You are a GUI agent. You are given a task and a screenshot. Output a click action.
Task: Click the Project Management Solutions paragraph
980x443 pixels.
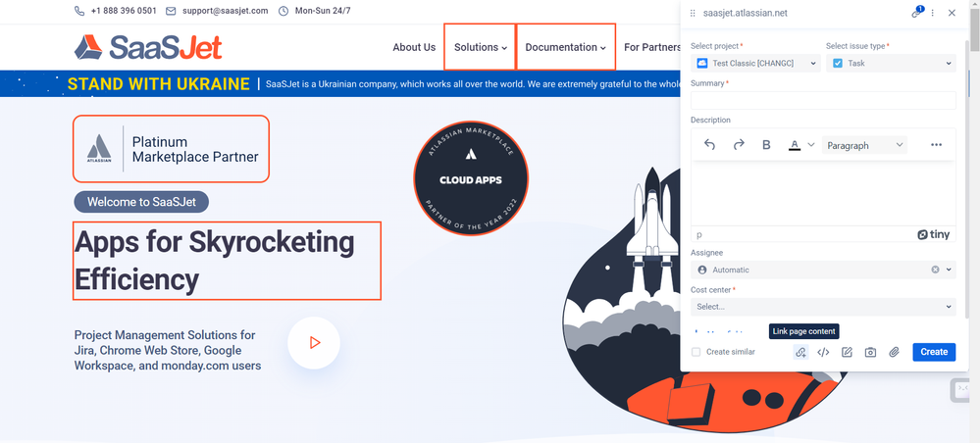[x=168, y=351]
